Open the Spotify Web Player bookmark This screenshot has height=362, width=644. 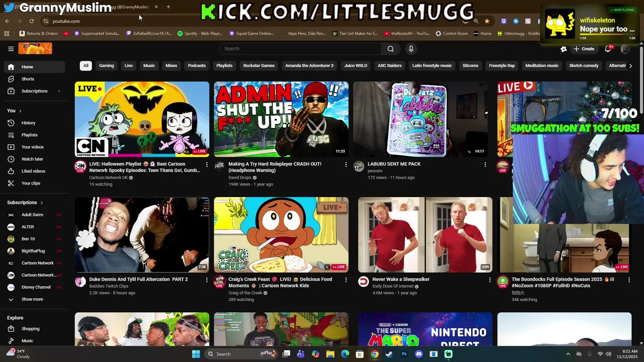point(200,34)
